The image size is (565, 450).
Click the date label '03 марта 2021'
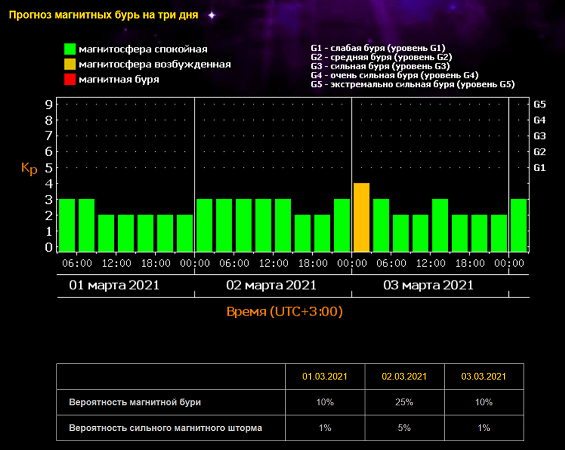click(x=428, y=285)
